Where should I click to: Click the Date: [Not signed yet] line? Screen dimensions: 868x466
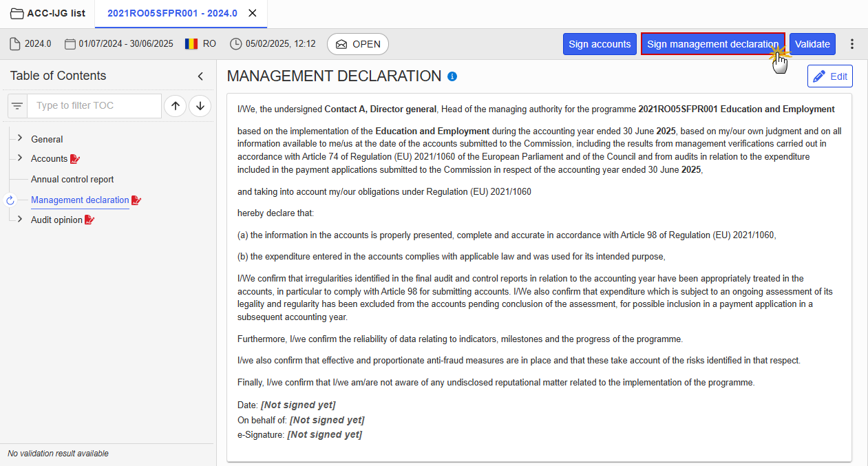click(286, 405)
